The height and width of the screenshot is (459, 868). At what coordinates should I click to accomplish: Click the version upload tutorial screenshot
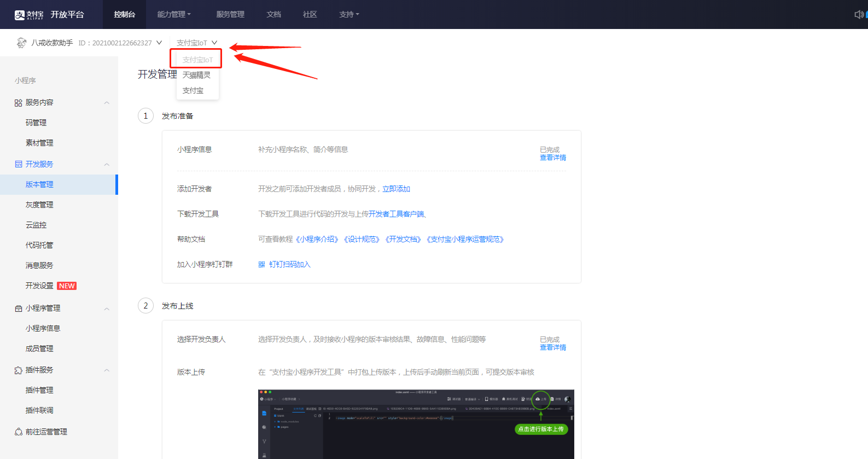416,424
